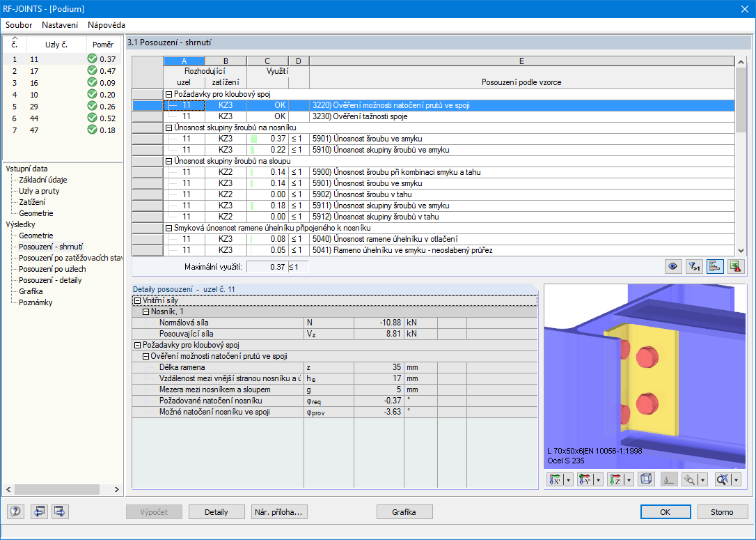This screenshot has width=756, height=540.
Task: Select node 44 row in list
Action: (x=62, y=118)
